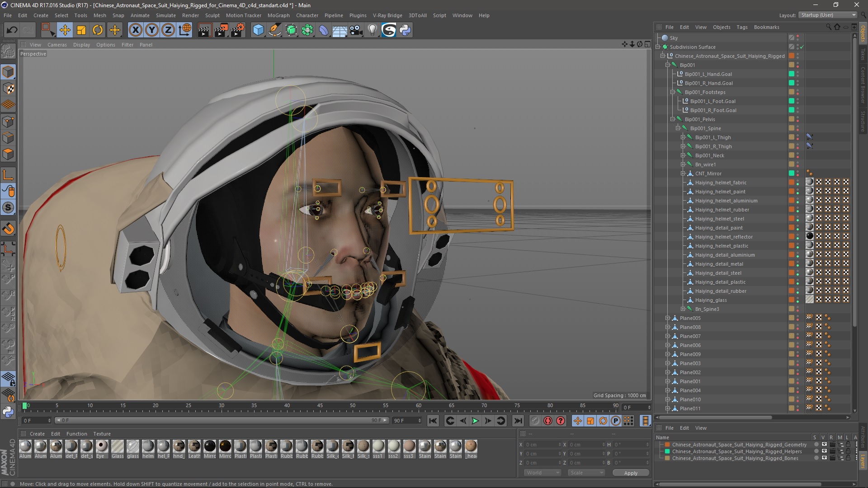Click the orange magnet workplane icon
Screen dimensions: 868x488
(x=8, y=229)
